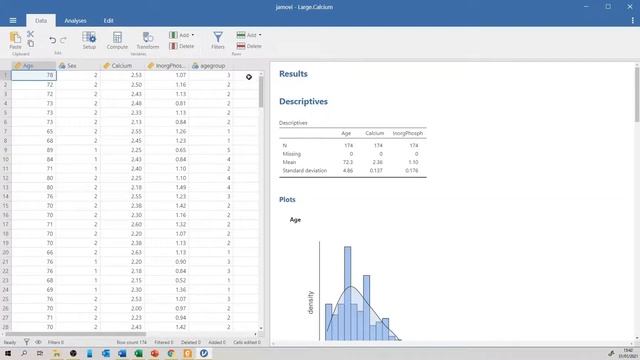The height and width of the screenshot is (360, 640).
Task: Open File Explorer from taskbar
Action: coord(57,353)
